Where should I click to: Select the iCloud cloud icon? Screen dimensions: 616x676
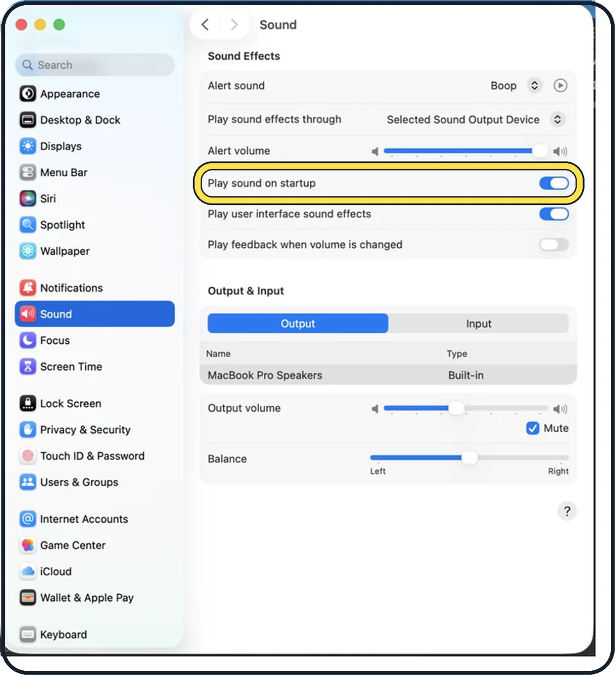point(28,571)
